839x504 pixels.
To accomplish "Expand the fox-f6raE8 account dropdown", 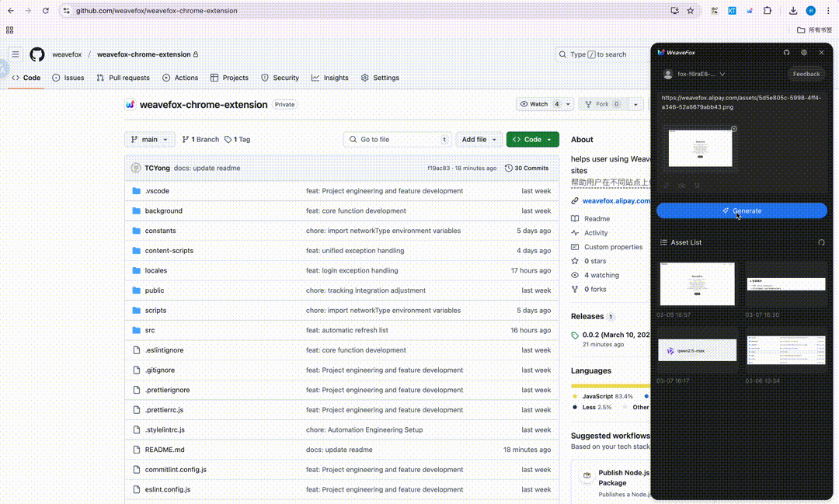I will point(722,74).
